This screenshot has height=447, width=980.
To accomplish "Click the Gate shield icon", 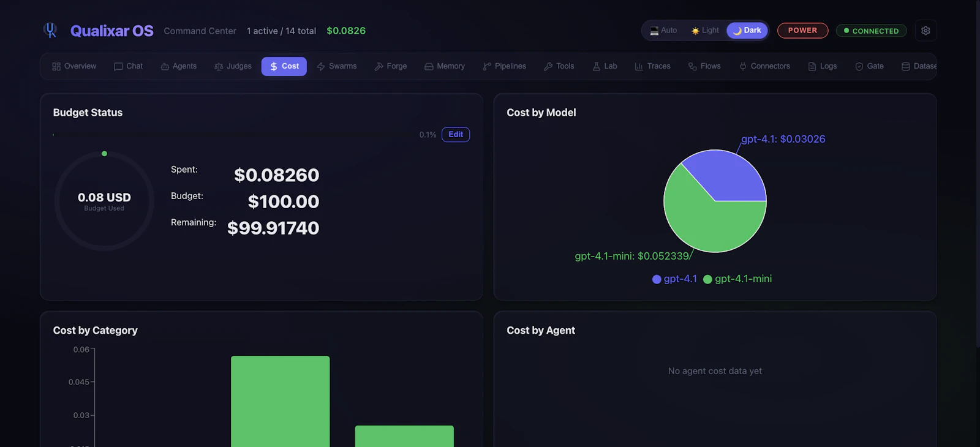I will (x=859, y=67).
